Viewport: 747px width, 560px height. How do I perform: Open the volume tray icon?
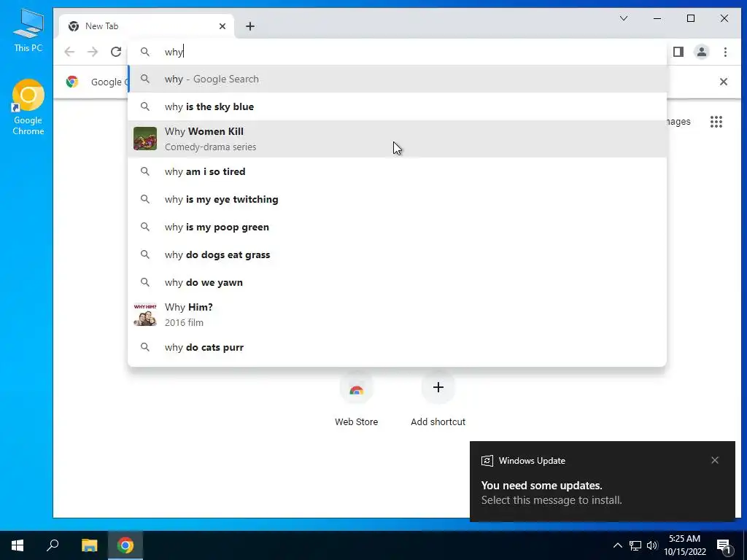(652, 545)
